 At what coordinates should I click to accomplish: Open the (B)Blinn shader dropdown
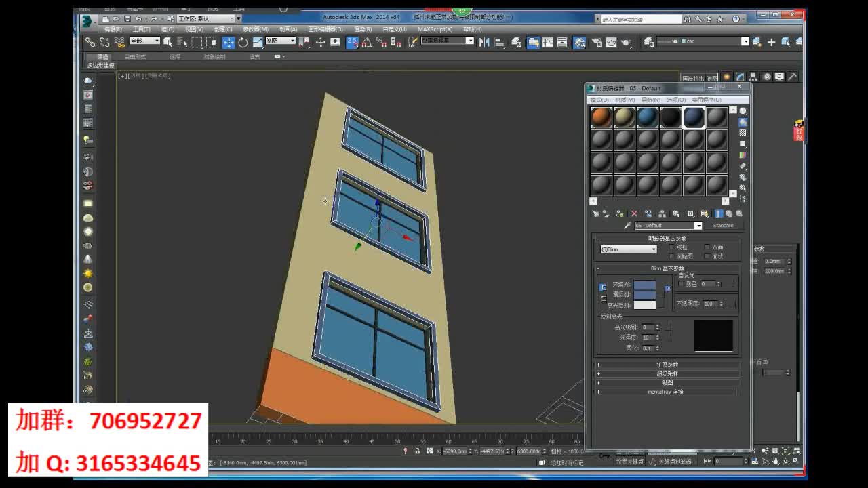pos(653,249)
